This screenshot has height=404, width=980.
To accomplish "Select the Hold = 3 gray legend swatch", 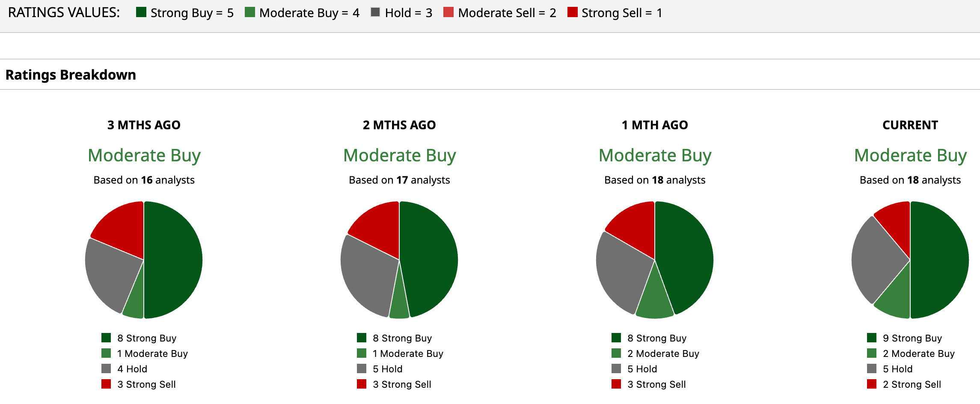I will click(x=375, y=12).
